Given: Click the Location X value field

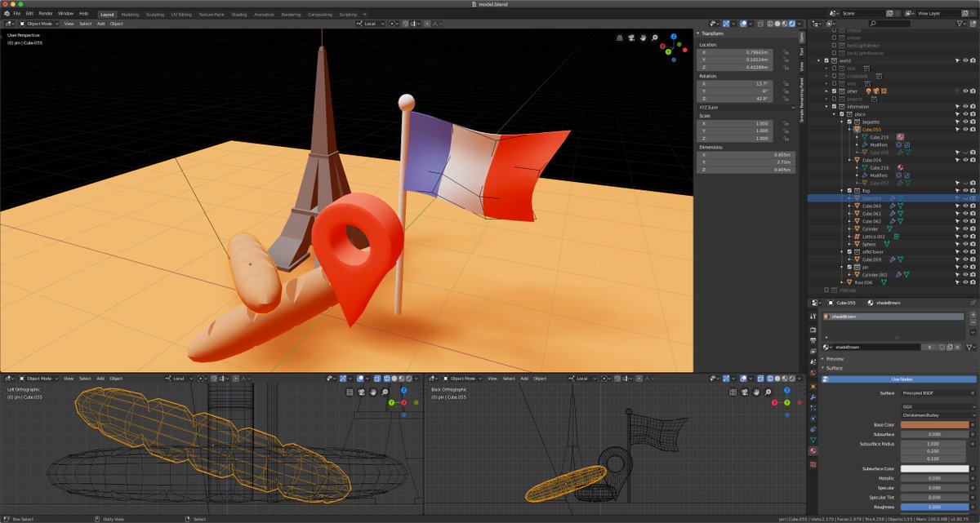Looking at the screenshot, I should [x=746, y=52].
